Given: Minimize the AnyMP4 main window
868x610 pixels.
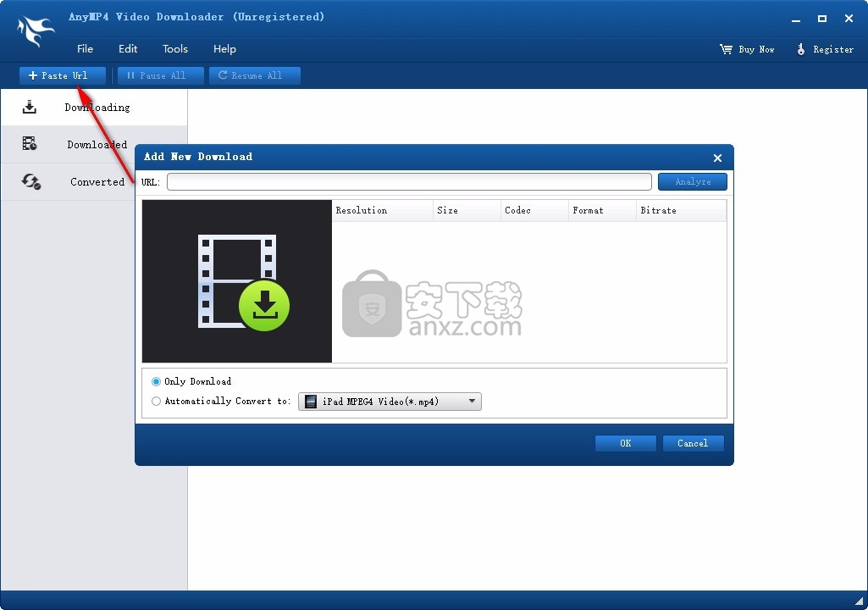Looking at the screenshot, I should [x=796, y=19].
